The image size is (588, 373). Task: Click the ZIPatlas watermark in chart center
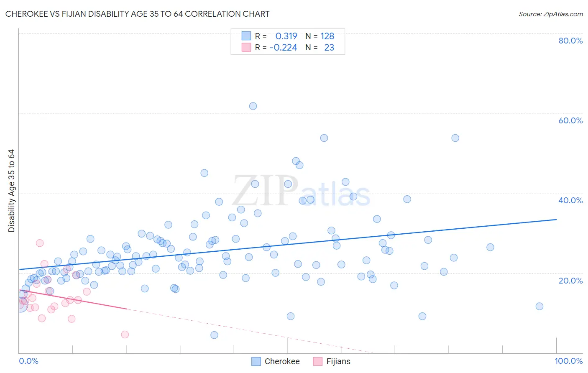click(x=301, y=192)
